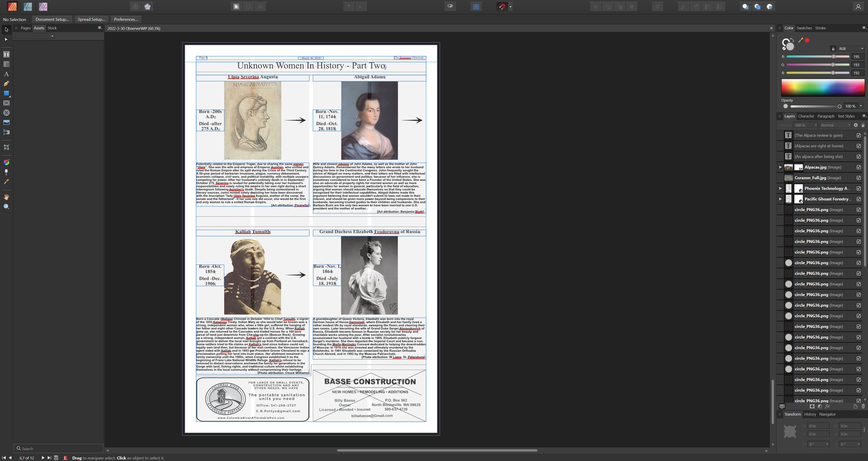Go to the next spread arrow
The height and width of the screenshot is (461, 868).
pos(43,458)
